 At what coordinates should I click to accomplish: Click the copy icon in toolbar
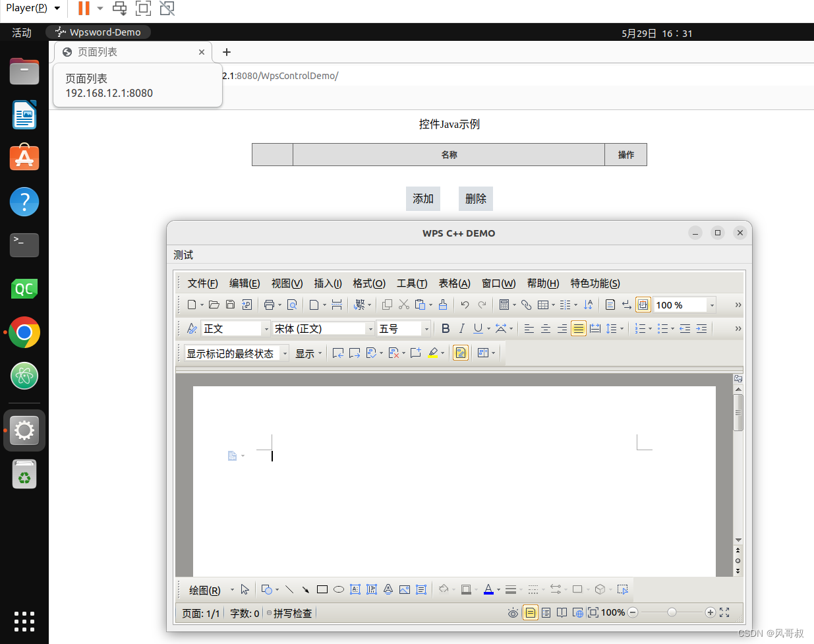(x=387, y=305)
